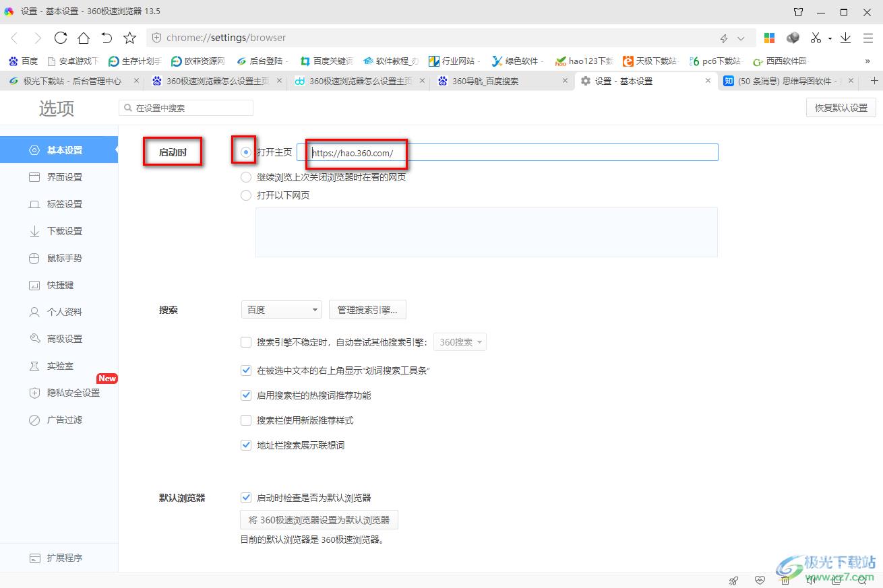Open 隐私安全设置 in the sidebar
The height and width of the screenshot is (588, 883).
coord(59,393)
